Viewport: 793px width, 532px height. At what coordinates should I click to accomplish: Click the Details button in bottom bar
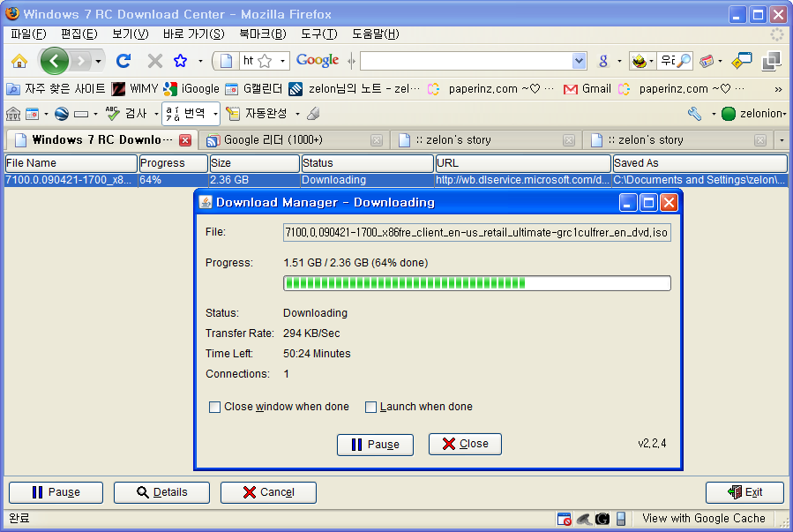point(161,492)
